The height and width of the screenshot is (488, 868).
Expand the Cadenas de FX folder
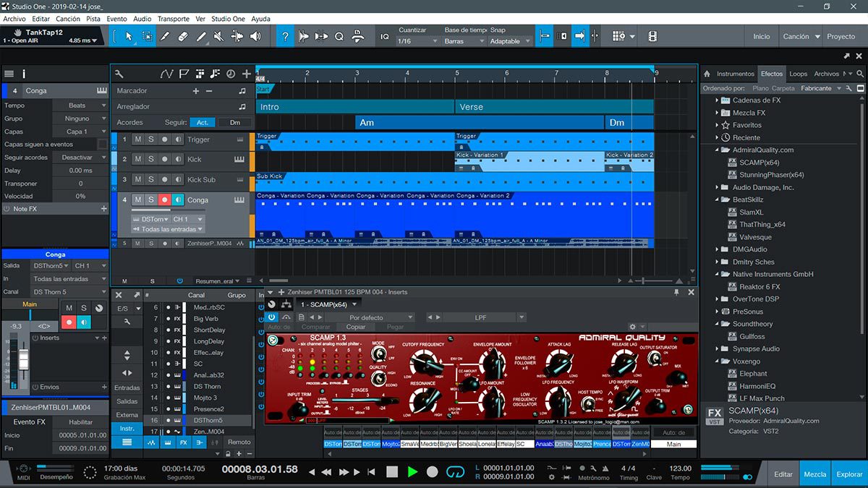[717, 100]
